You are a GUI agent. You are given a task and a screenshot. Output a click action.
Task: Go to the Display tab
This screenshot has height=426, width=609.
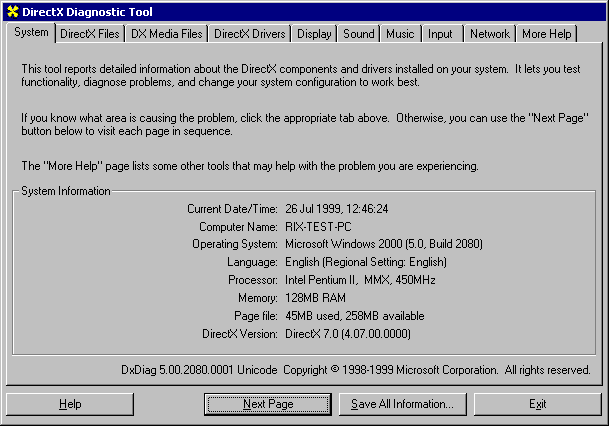[314, 34]
